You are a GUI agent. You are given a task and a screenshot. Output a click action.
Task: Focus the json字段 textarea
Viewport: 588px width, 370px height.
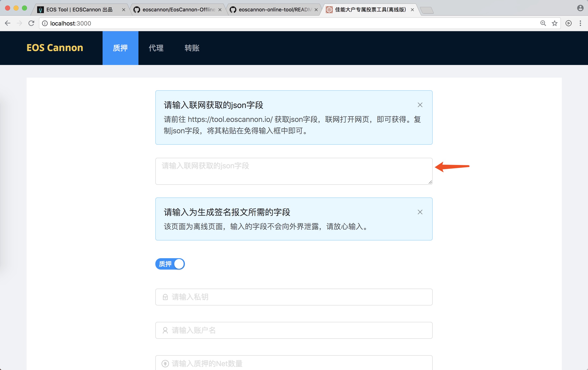294,171
